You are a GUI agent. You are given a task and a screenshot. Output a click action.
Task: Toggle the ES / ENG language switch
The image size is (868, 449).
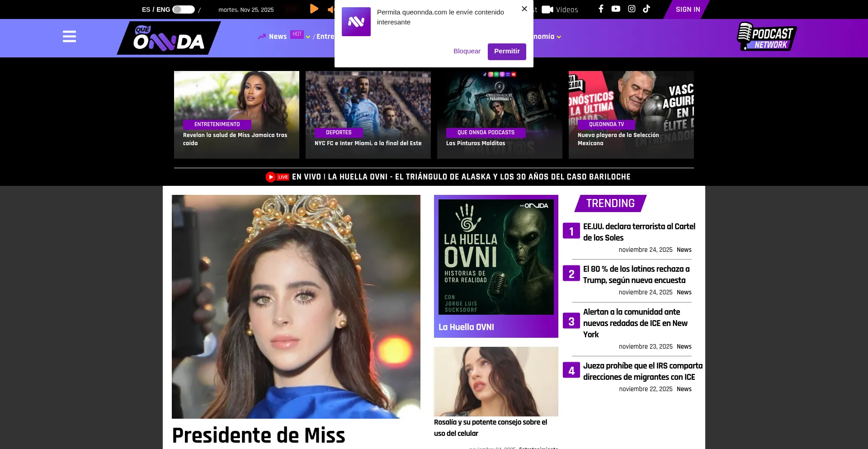(x=184, y=9)
